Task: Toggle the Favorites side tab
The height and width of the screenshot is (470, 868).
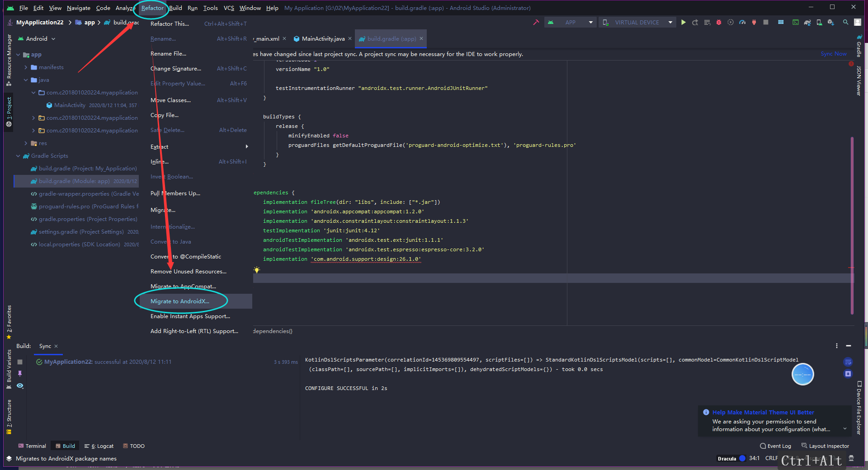Action: coord(9,322)
